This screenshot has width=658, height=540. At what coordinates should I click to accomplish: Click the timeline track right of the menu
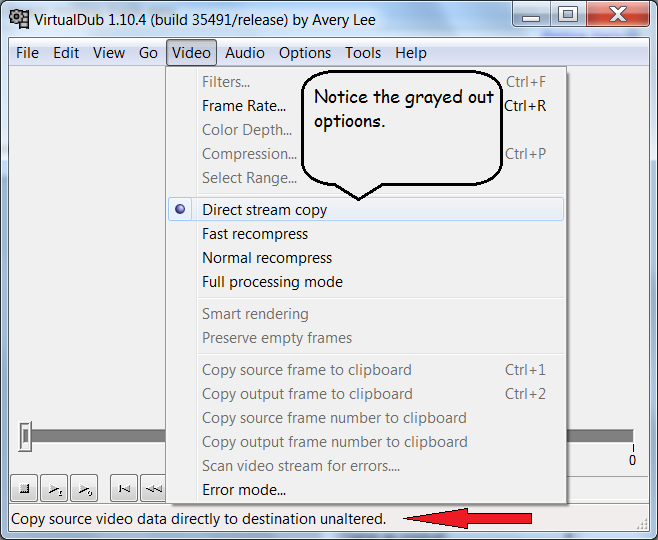pos(600,436)
